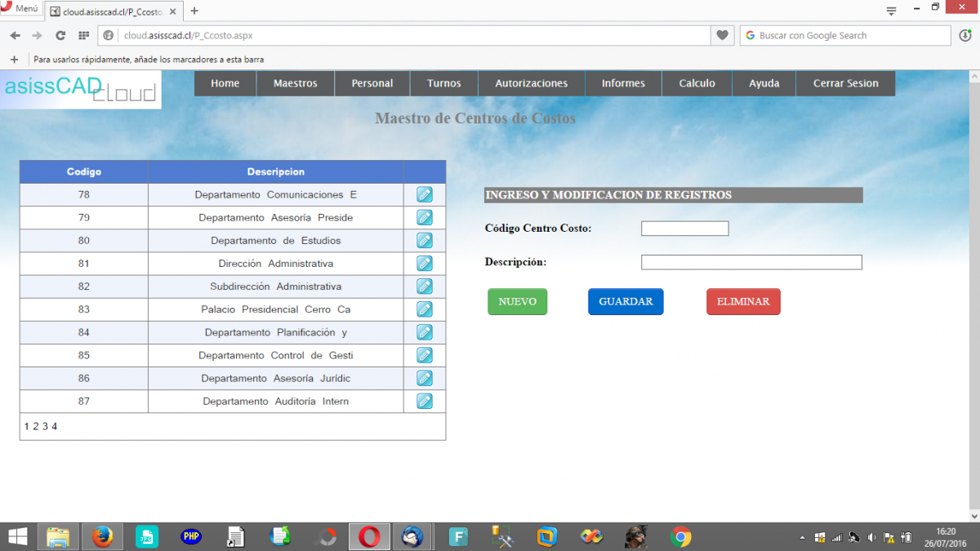Open the Autorizaciones menu
The image size is (980, 551).
(x=532, y=83)
